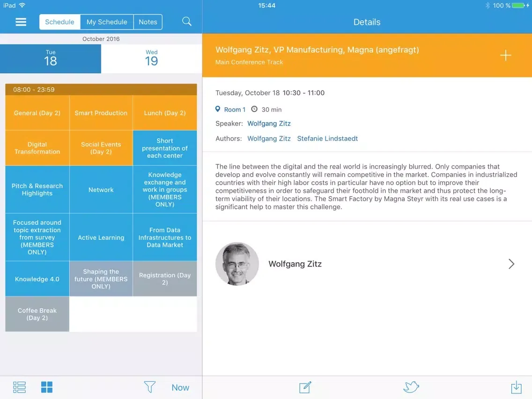
Task: Open speaker Wolfgang Zitz link
Action: click(269, 124)
